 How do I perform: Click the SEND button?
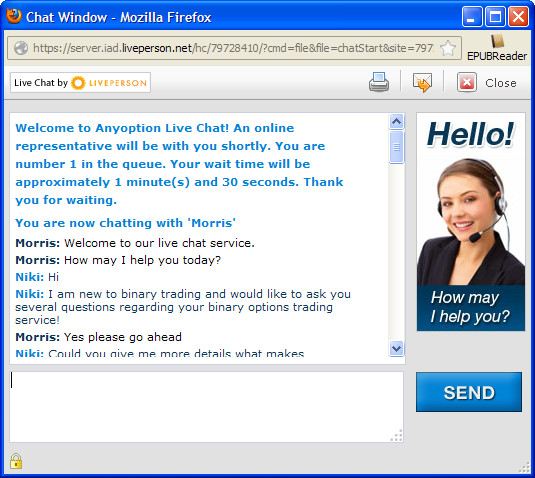click(x=469, y=392)
